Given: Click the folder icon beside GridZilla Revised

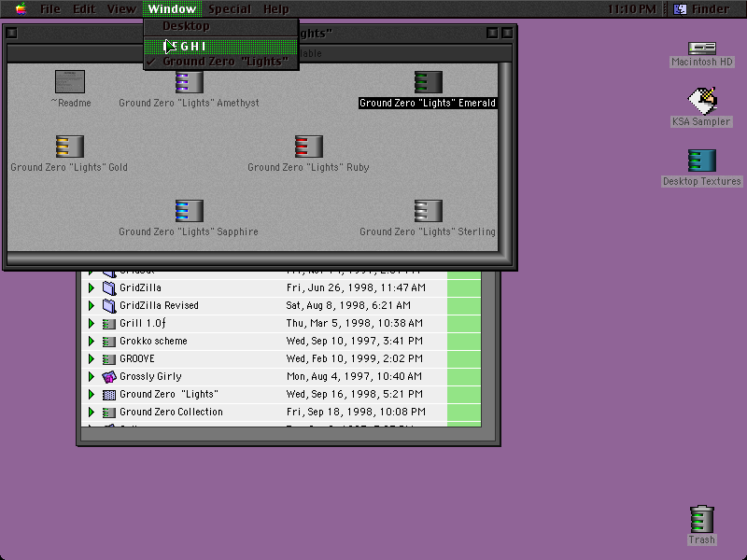Looking at the screenshot, I should [109, 305].
